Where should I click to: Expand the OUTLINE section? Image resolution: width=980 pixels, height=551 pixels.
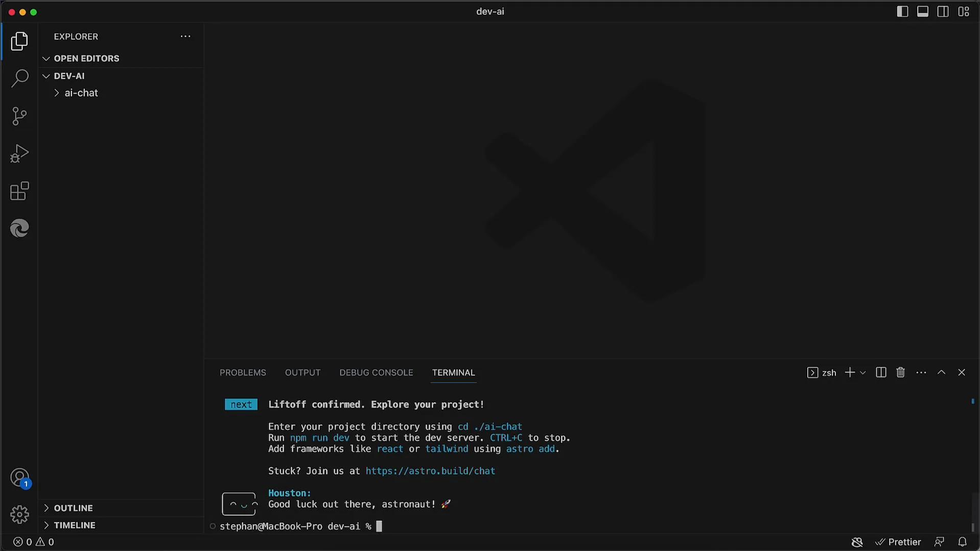coord(121,508)
